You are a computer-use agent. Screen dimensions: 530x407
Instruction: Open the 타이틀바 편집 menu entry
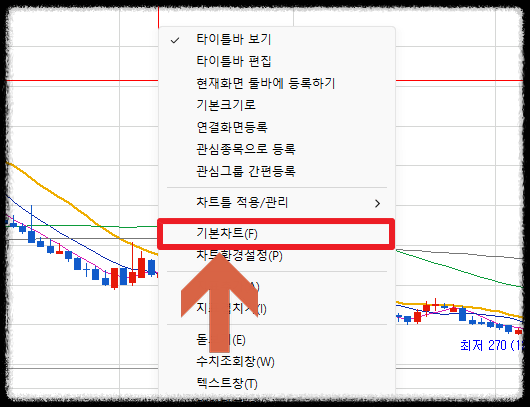point(276,61)
